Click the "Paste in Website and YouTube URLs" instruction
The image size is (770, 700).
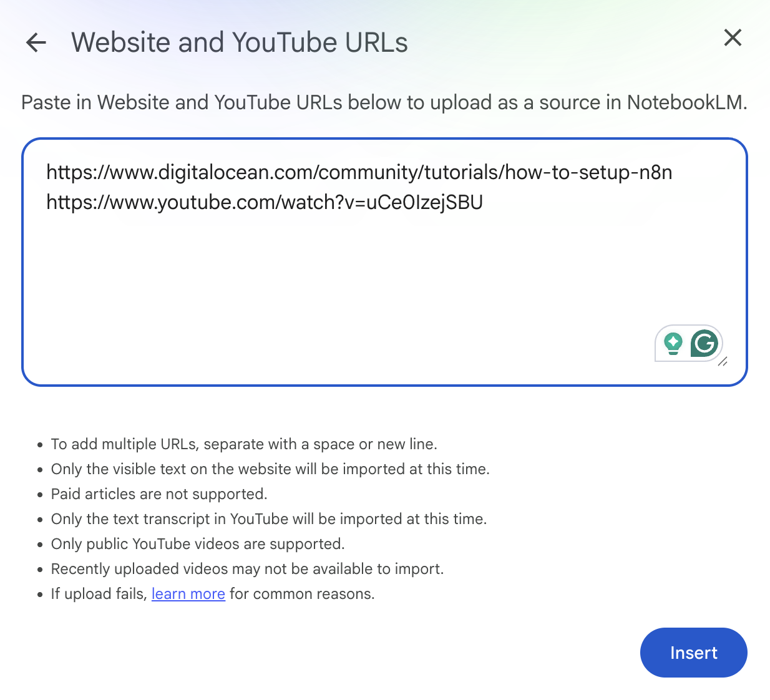[384, 102]
